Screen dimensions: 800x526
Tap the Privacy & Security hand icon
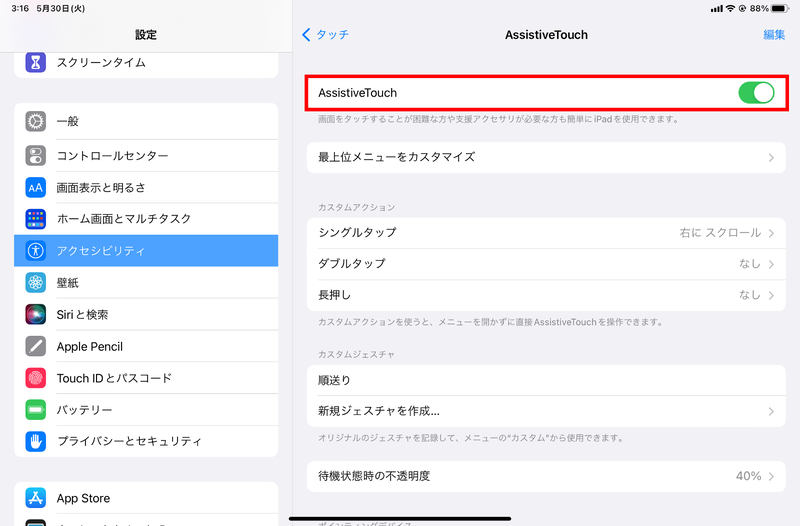point(36,441)
